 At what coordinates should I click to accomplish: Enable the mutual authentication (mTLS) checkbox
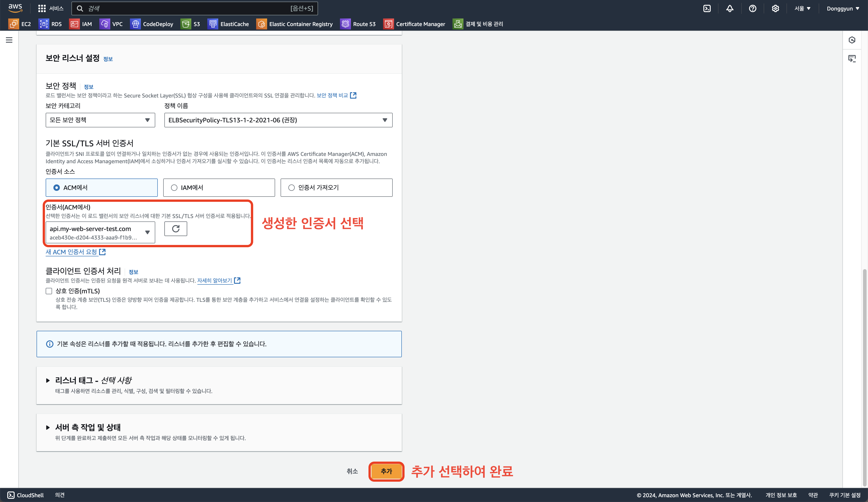[x=49, y=291]
